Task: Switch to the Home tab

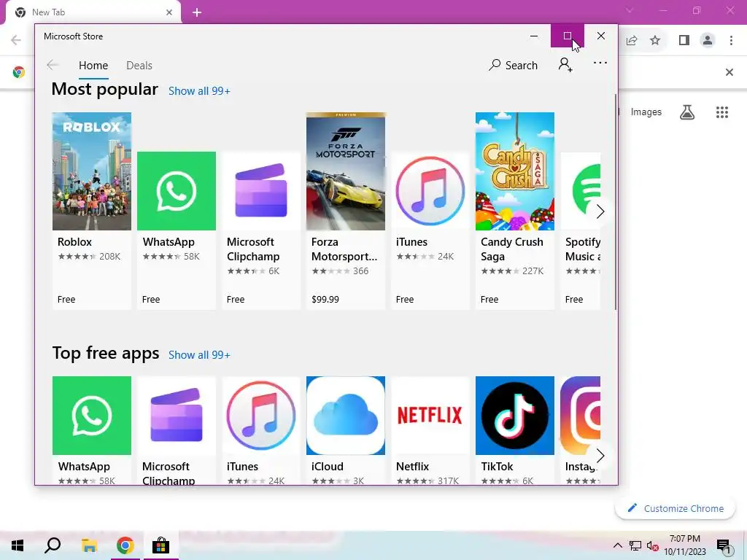Action: (x=93, y=66)
